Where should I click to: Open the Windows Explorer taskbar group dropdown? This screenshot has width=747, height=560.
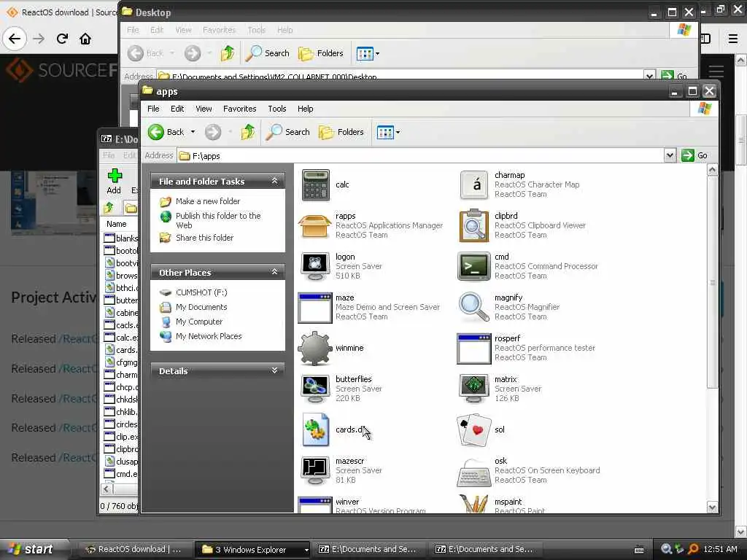point(306,550)
